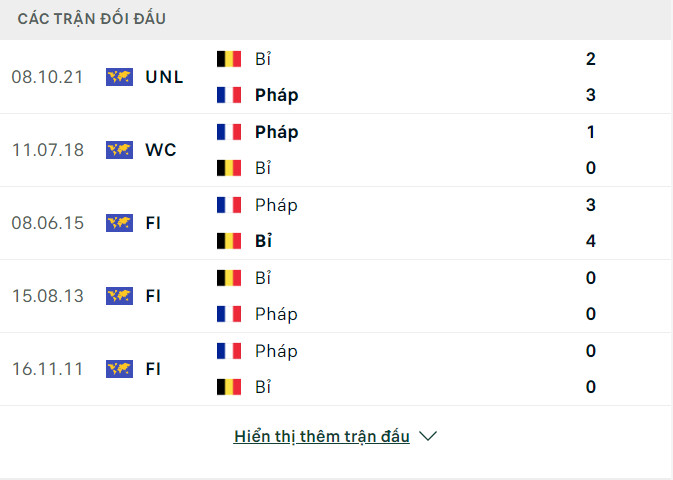Viewport: 673px width, 480px height.
Task: Expand more matches with the chevron arrow
Action: tap(428, 437)
